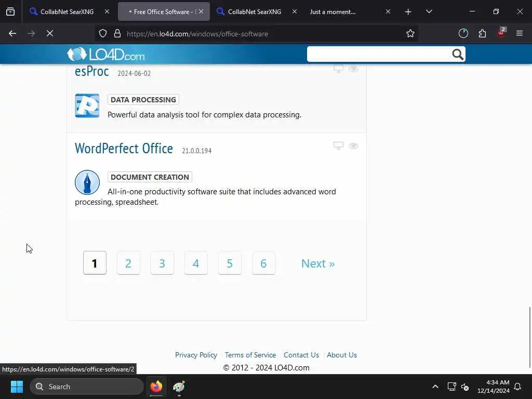Open the notification bell icon
This screenshot has height=399, width=532.
pos(518,387)
